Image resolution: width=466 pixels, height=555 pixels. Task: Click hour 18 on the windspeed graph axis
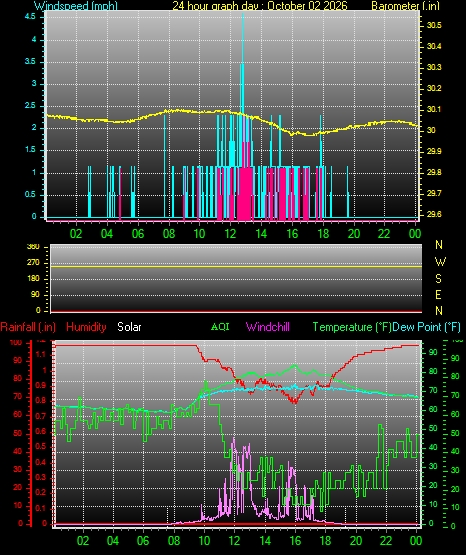pos(323,234)
